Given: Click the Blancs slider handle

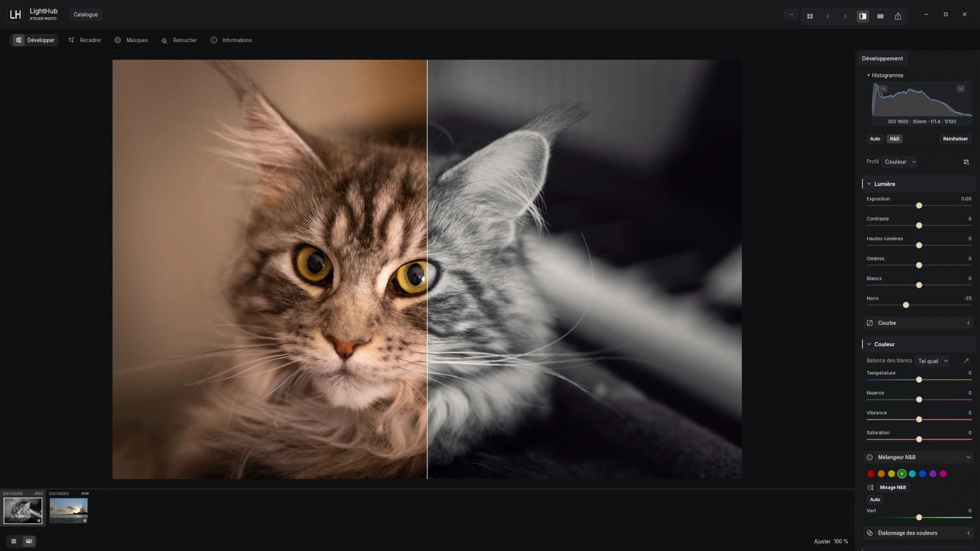Looking at the screenshot, I should click(919, 285).
